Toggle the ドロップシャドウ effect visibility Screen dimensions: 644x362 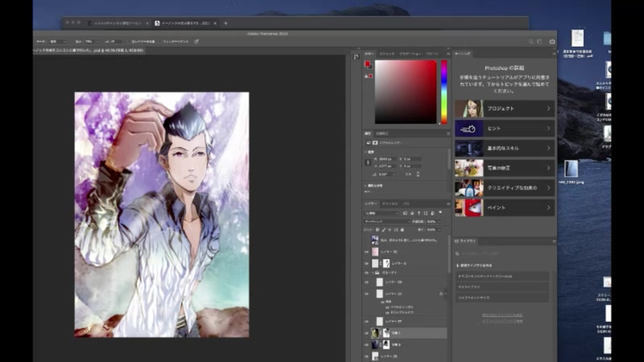click(387, 312)
